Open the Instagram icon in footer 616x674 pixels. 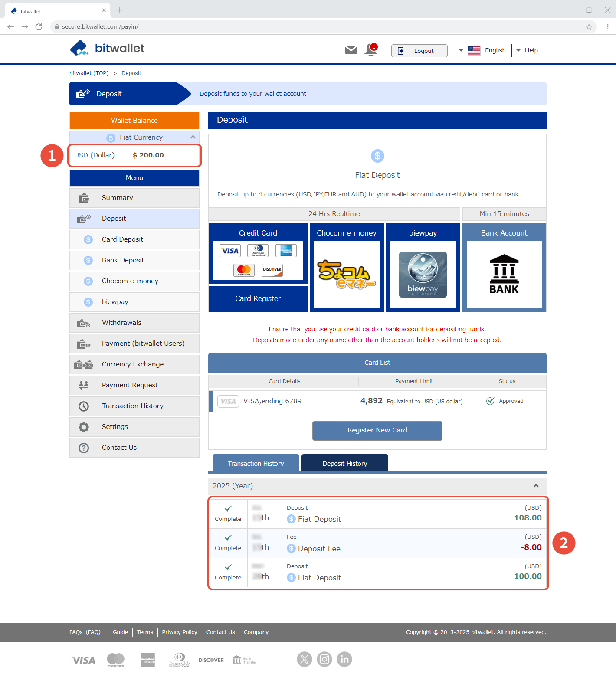tap(324, 659)
